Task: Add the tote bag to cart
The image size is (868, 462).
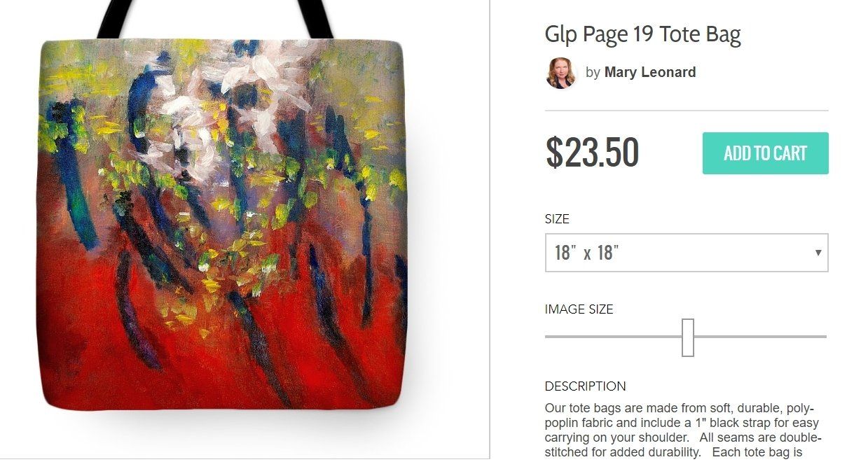Action: [x=765, y=153]
